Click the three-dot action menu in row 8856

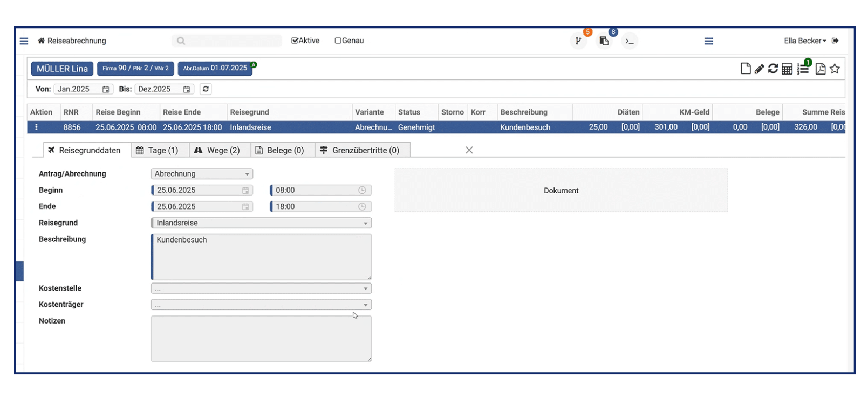pos(36,127)
